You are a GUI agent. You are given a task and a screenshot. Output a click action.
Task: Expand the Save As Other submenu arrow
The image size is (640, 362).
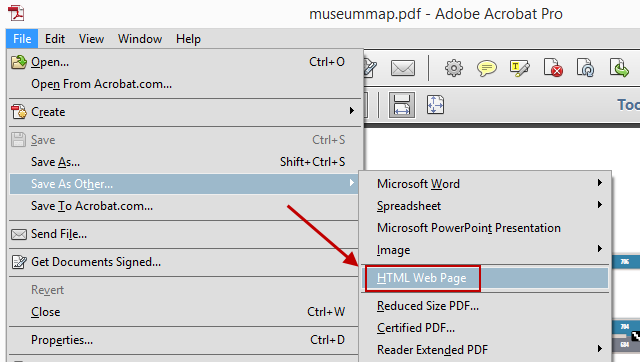tap(351, 183)
